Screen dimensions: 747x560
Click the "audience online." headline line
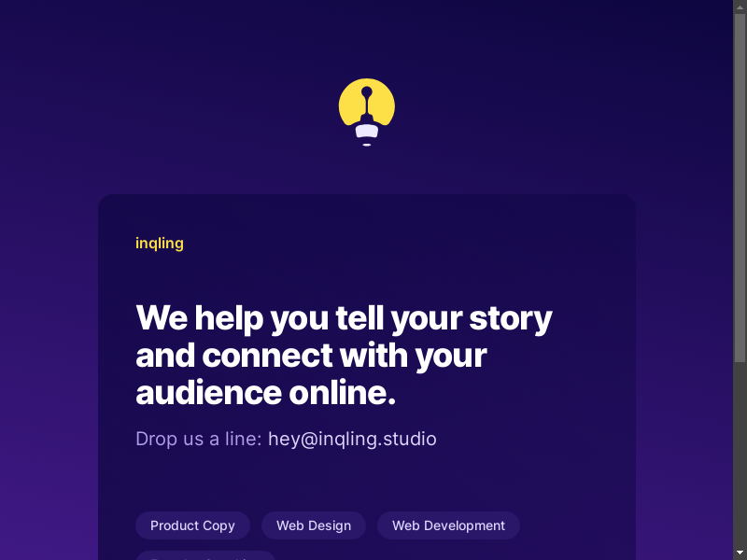click(x=266, y=393)
